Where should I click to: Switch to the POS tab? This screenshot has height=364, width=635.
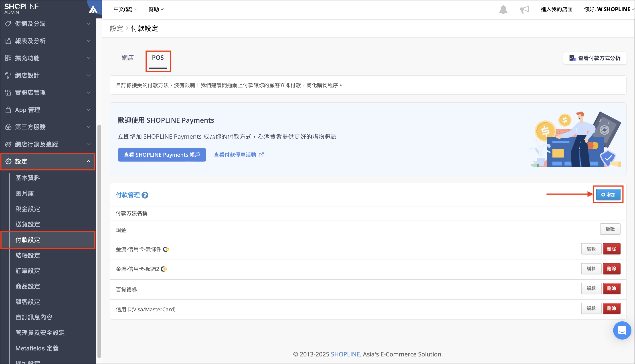tap(158, 58)
